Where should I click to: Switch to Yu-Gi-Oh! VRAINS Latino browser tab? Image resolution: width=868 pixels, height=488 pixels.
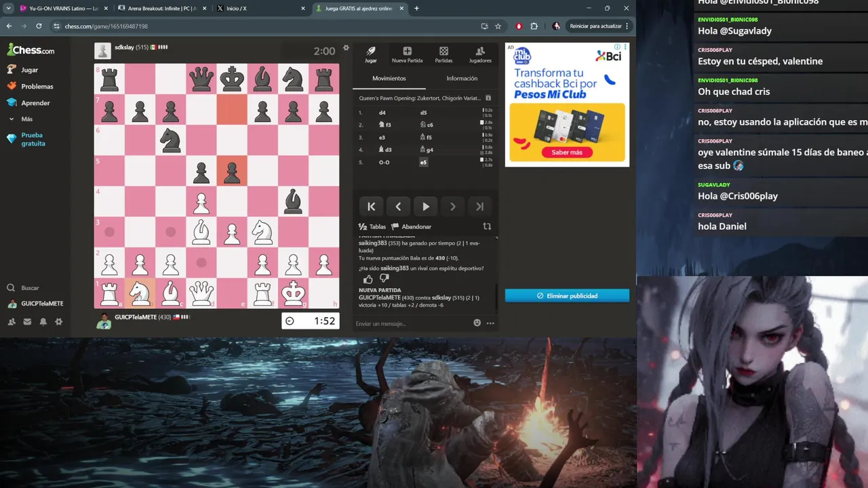[63, 8]
